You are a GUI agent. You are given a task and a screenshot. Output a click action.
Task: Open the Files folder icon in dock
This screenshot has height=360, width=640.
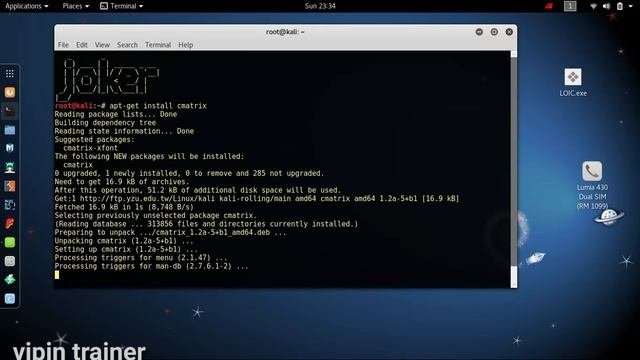pos(10,130)
